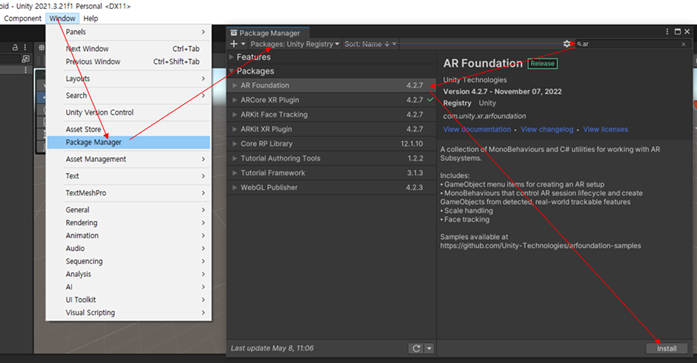Screen dimensions: 697x363
Task: Choose Next Window menu entry
Action: (128, 49)
